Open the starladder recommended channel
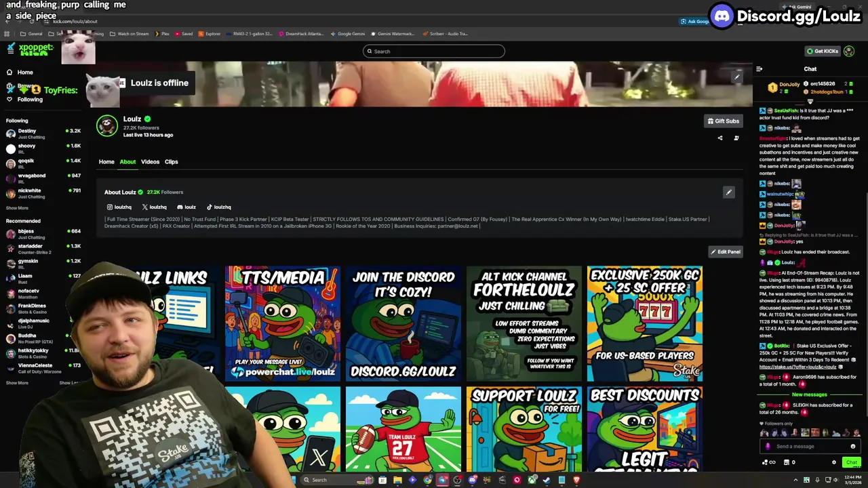 (43, 249)
